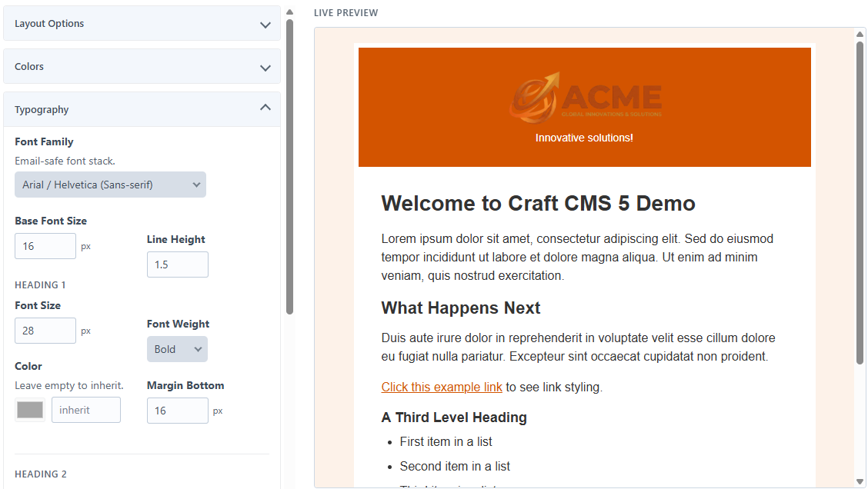868x489 pixels.
Task: Click the Typography collapse arrow icon
Action: pos(265,108)
